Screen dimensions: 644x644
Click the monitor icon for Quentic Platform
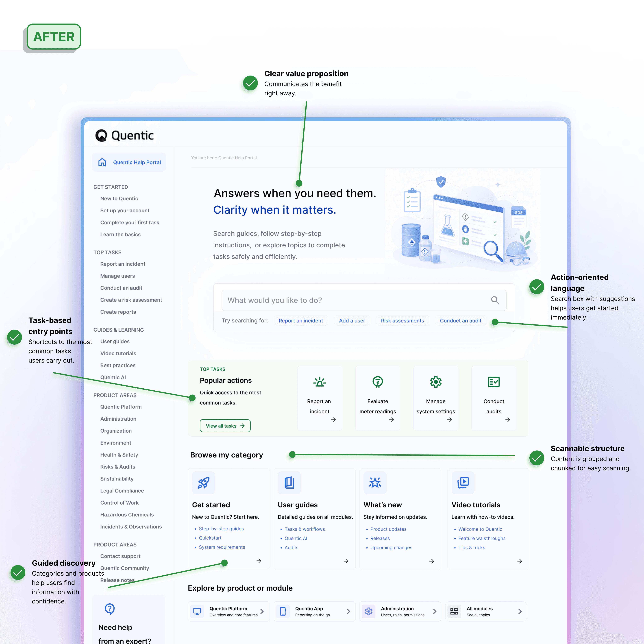tap(197, 611)
